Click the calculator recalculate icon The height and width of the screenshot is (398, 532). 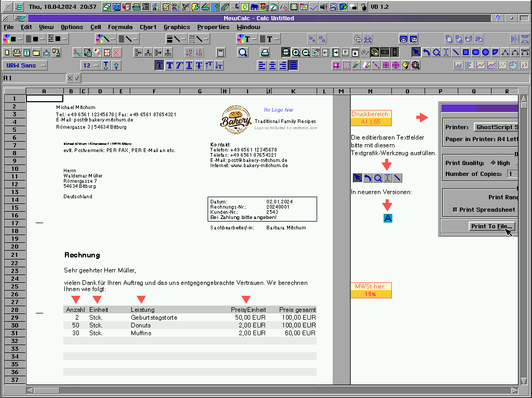pos(221,52)
